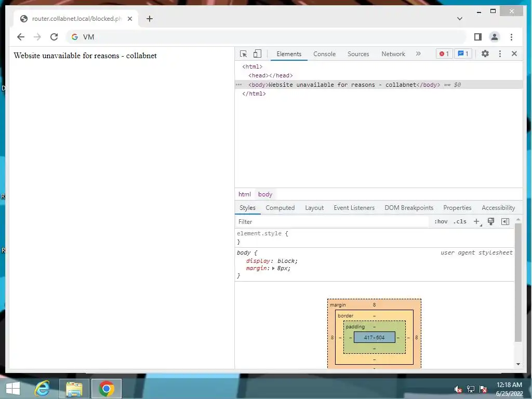Close the DevTools panel
The image size is (532, 399).
514,54
